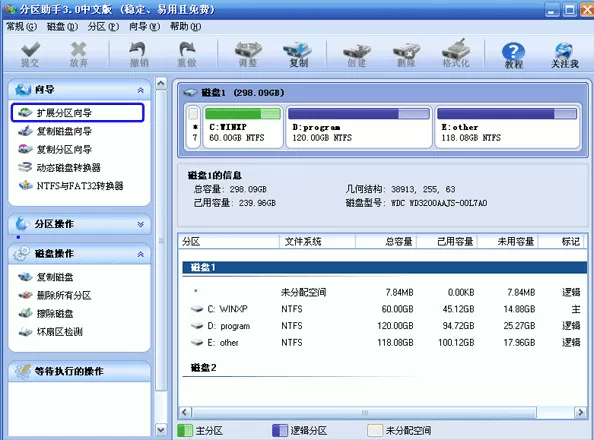Viewport: 594px width, 440px height.
Task: Open the 帮助(H) menu
Action: (x=186, y=27)
